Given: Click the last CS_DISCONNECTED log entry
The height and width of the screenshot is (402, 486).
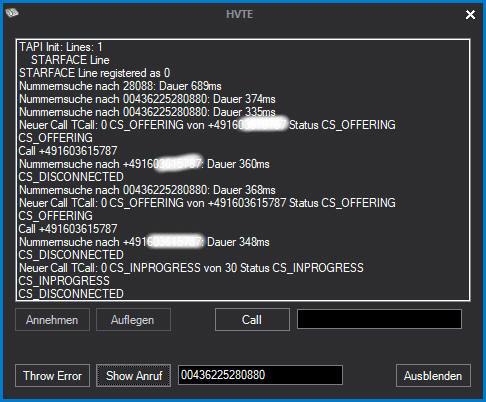Looking at the screenshot, I should point(71,294).
